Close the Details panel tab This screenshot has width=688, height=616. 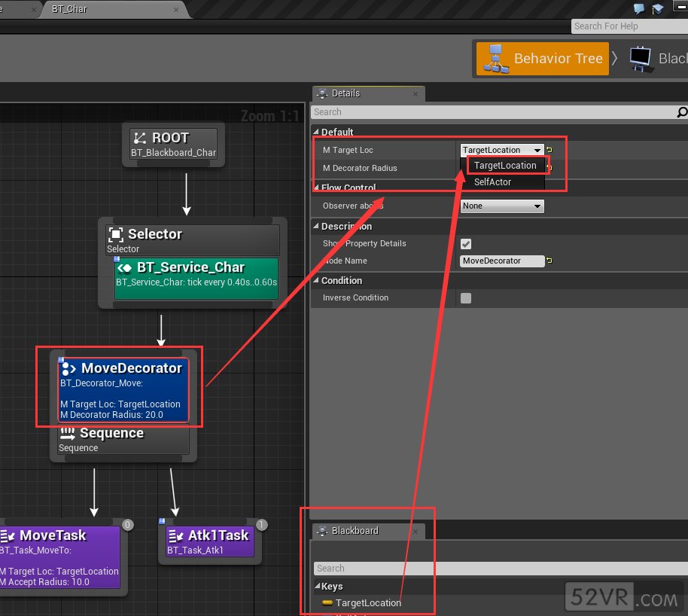415,94
